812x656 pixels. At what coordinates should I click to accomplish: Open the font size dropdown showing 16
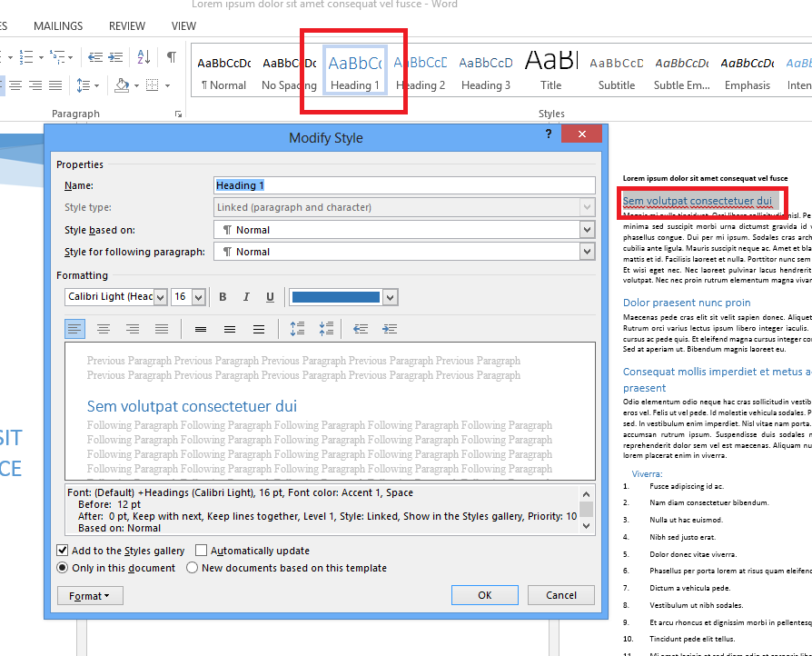[x=198, y=297]
